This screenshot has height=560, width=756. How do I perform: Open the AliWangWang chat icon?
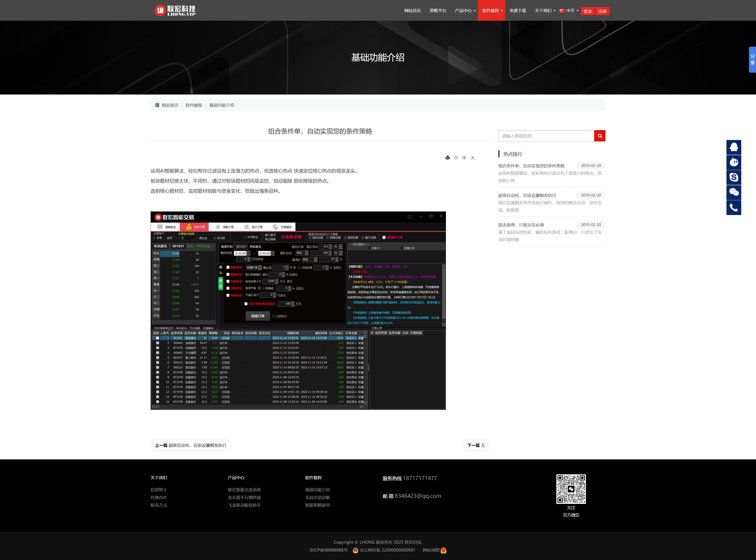(x=734, y=162)
